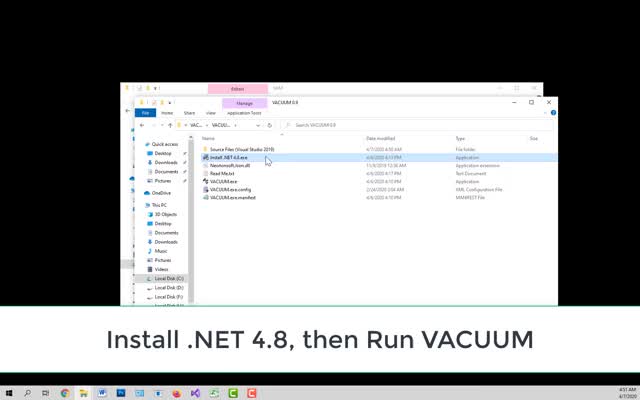Viewport: 640px width, 400px height.
Task: Click the Extract tab in the back window
Action: (238, 89)
